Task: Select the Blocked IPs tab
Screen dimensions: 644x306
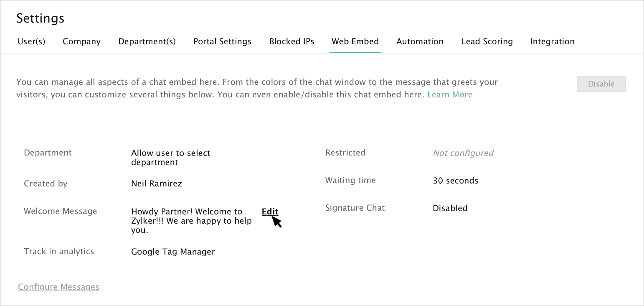Action: pyautogui.click(x=292, y=41)
